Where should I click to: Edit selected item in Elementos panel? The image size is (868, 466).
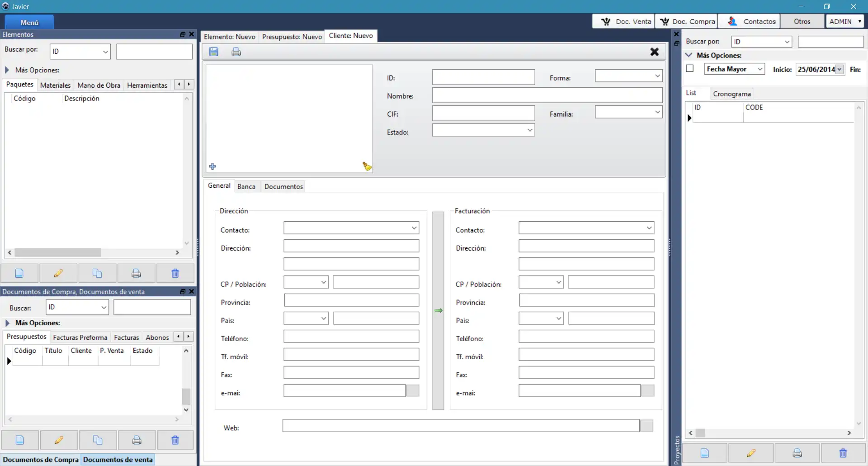[58, 273]
